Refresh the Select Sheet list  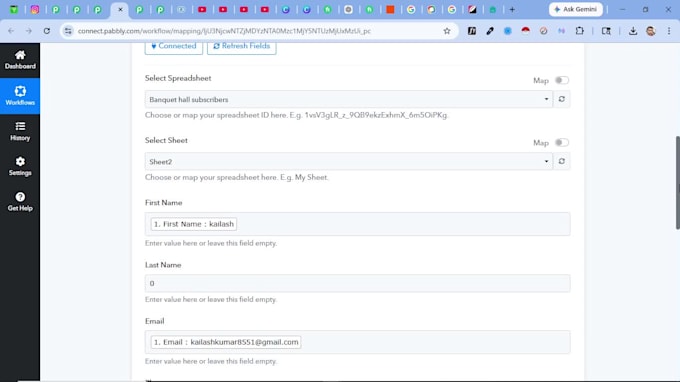pyautogui.click(x=562, y=161)
